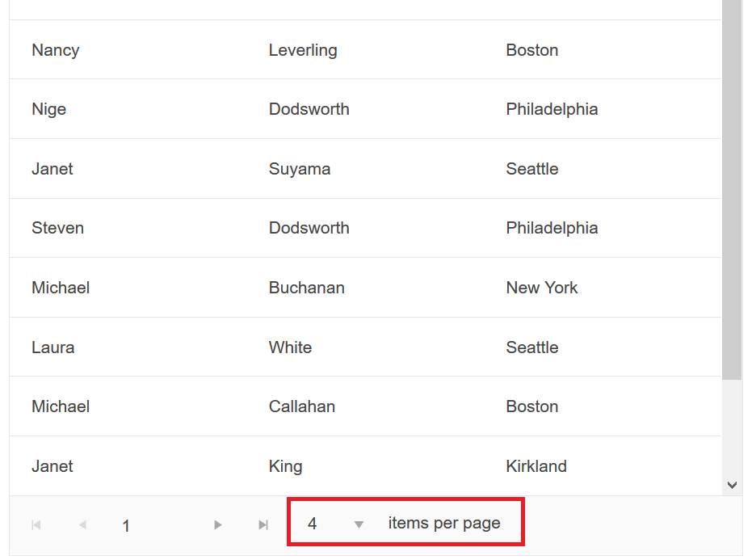Jump to the last page arrow
752x560 pixels.
tap(263, 525)
